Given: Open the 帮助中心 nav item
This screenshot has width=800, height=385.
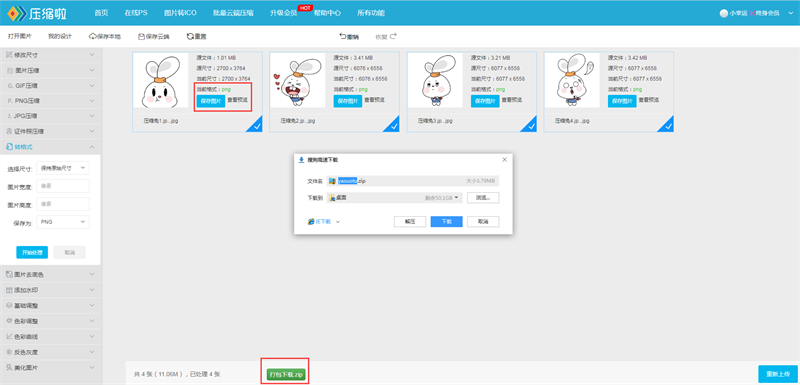Looking at the screenshot, I should click(x=327, y=13).
